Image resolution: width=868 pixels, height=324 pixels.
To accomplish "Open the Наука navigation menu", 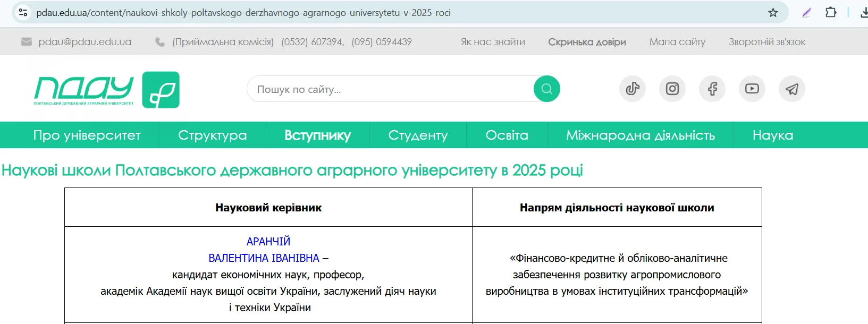I will [x=772, y=135].
